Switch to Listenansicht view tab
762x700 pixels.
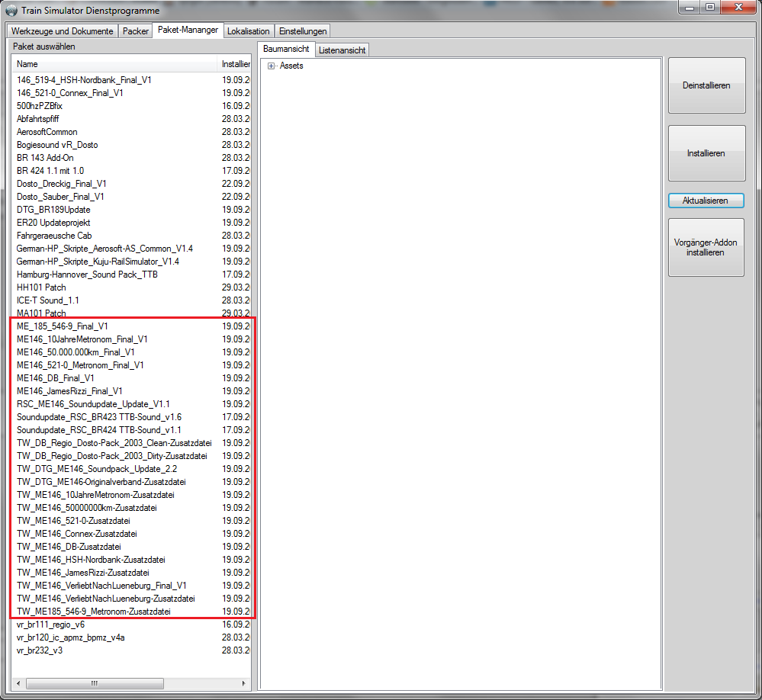pos(342,50)
